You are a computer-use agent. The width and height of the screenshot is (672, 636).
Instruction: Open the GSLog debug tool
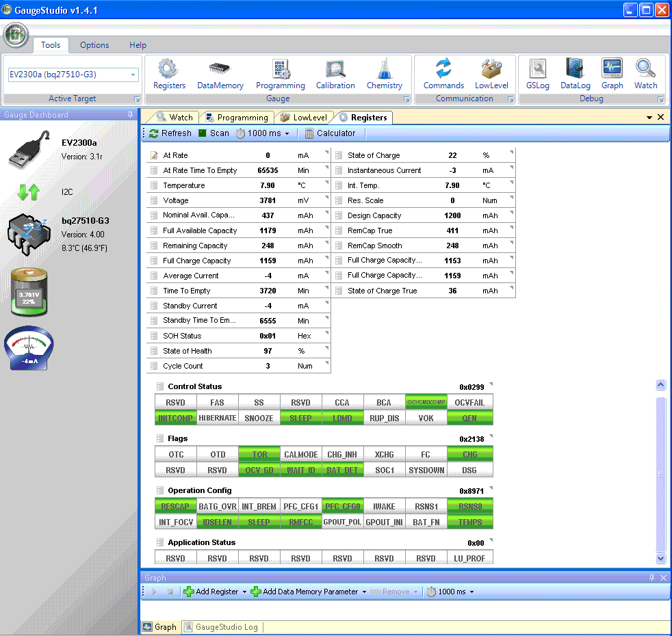[x=537, y=75]
